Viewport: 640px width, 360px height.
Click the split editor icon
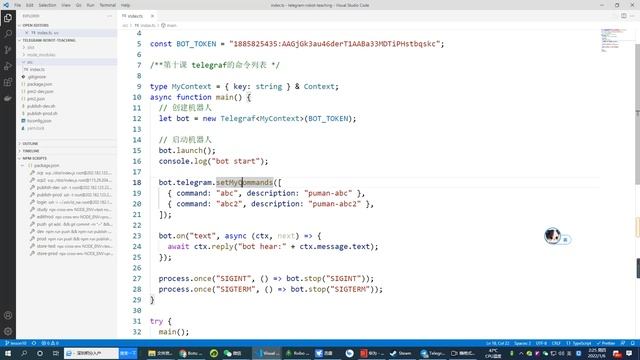(x=623, y=16)
